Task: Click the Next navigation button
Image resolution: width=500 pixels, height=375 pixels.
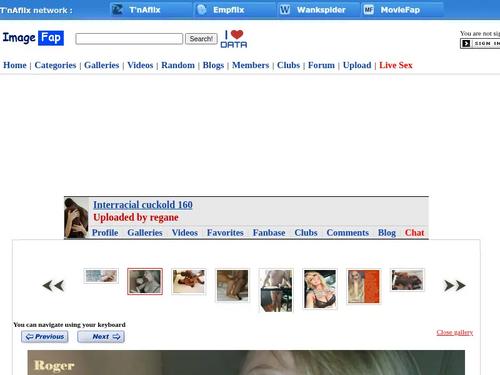Action: pyautogui.click(x=101, y=337)
